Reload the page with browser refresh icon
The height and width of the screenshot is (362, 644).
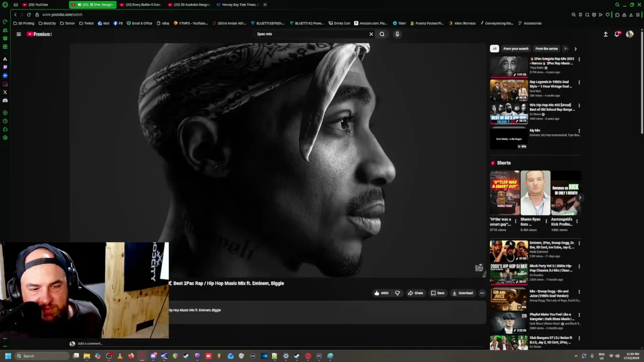point(29,15)
